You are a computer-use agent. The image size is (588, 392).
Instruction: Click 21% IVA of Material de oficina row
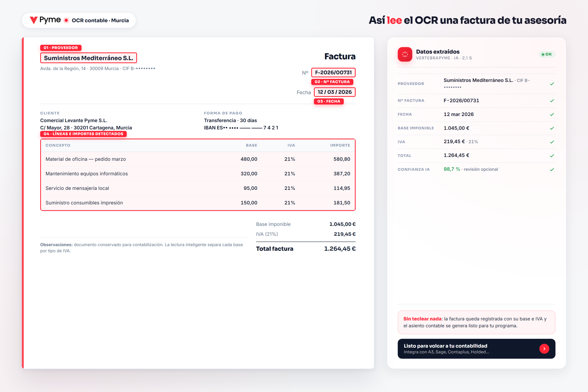click(x=290, y=159)
